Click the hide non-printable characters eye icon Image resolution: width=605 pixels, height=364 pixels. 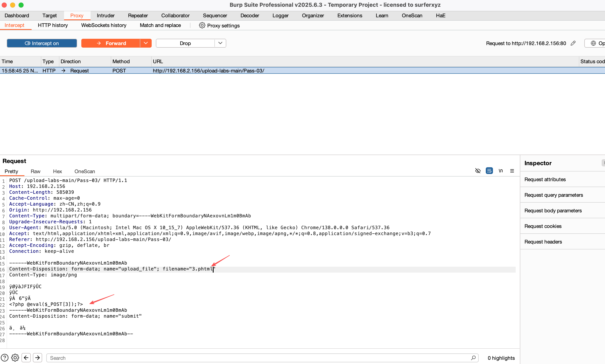coord(478,171)
